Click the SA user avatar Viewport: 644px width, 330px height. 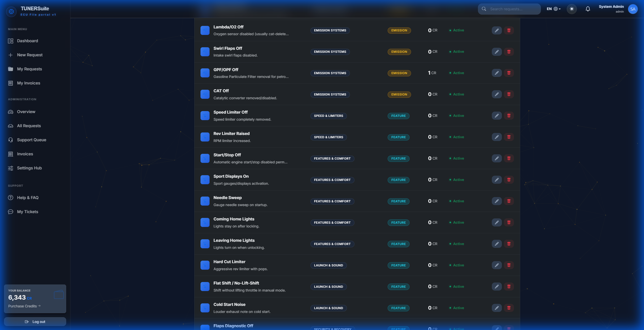pyautogui.click(x=633, y=9)
